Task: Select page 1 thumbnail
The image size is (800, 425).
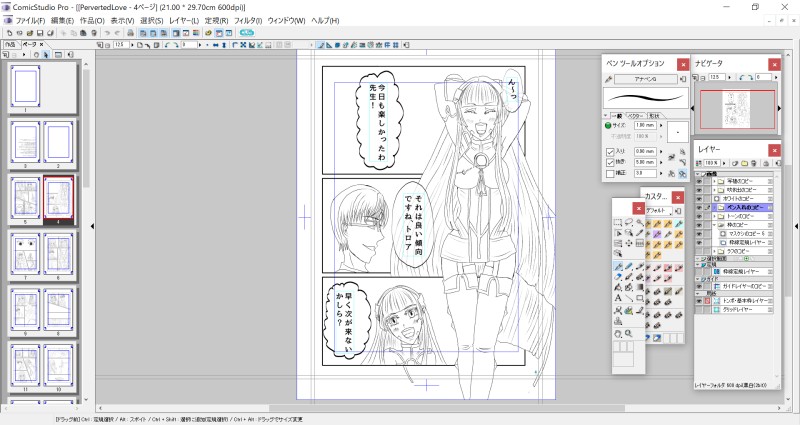Action: click(x=25, y=86)
